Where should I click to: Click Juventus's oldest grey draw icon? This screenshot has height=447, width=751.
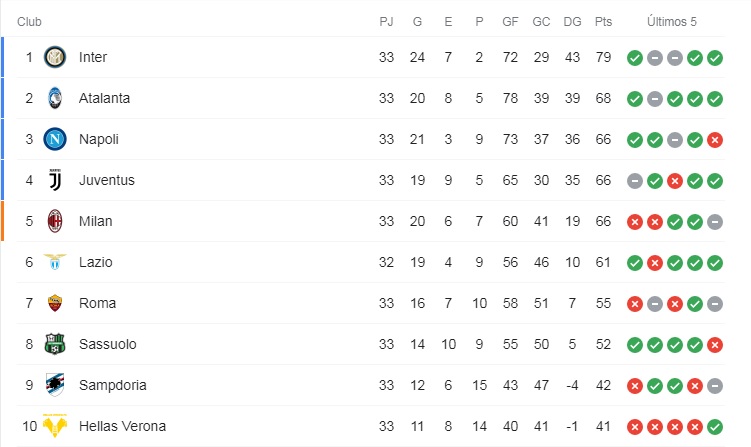point(635,181)
